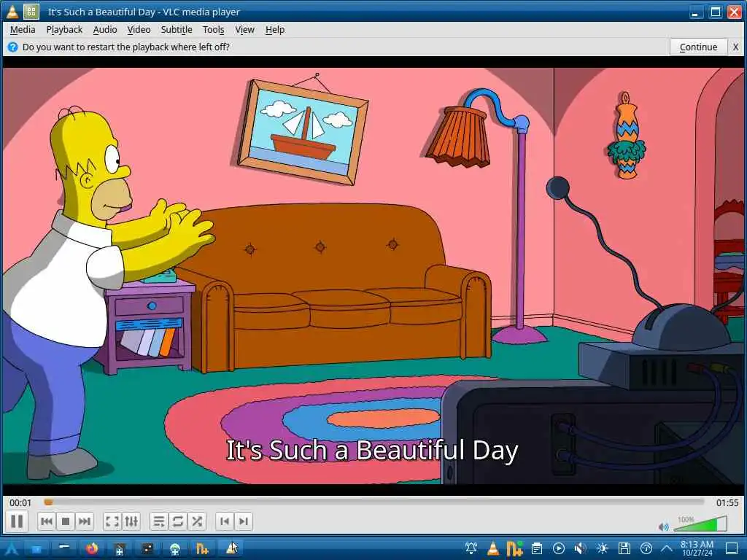Stop the playback
Screen dimensions: 747x560
(x=66, y=521)
